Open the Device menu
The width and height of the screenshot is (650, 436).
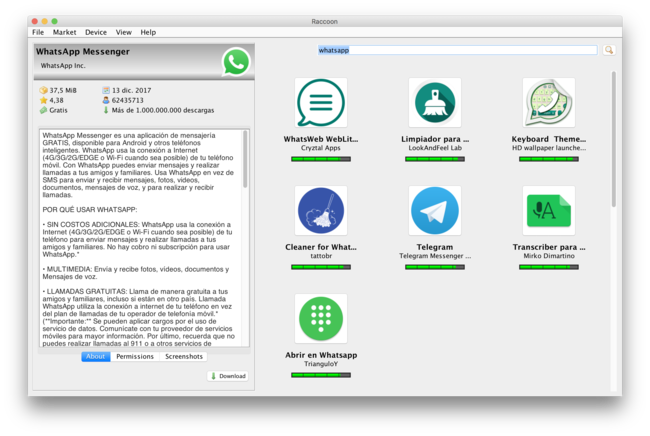96,32
